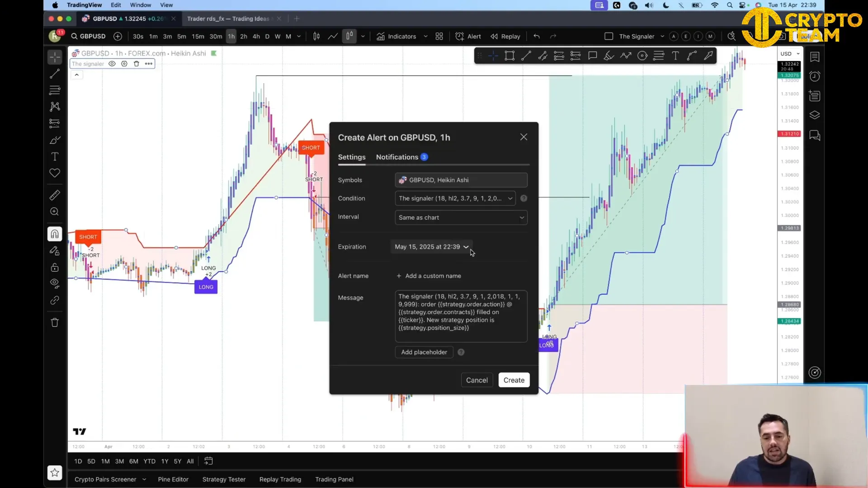Add a custom alert name
The height and width of the screenshot is (488, 868).
point(429,276)
